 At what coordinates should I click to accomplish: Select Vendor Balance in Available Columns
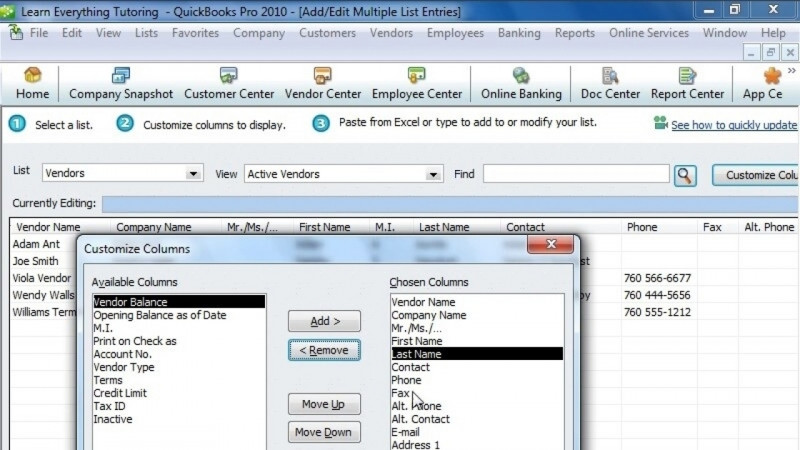[x=179, y=302]
